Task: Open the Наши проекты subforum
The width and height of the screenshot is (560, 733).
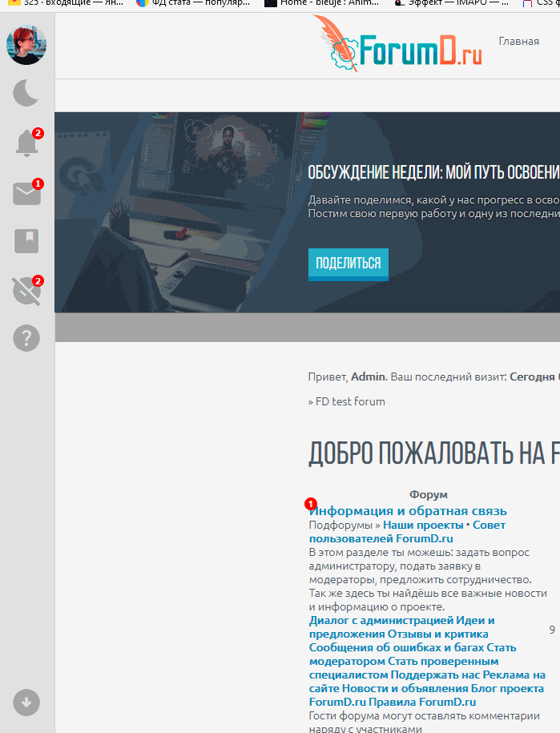Action: [x=421, y=526]
